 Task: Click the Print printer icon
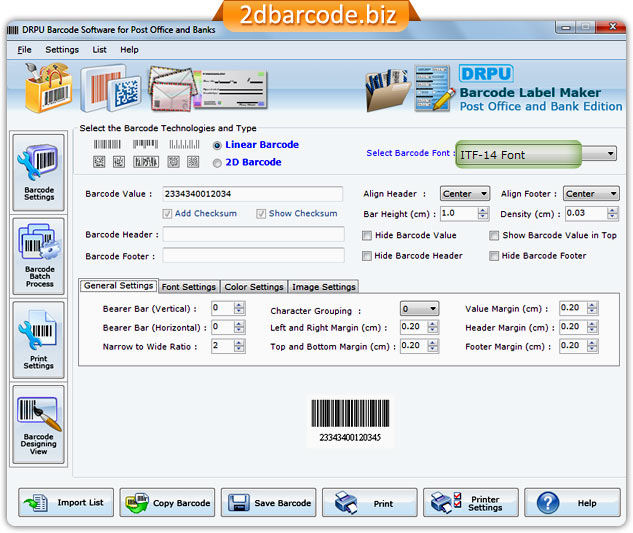(x=346, y=503)
